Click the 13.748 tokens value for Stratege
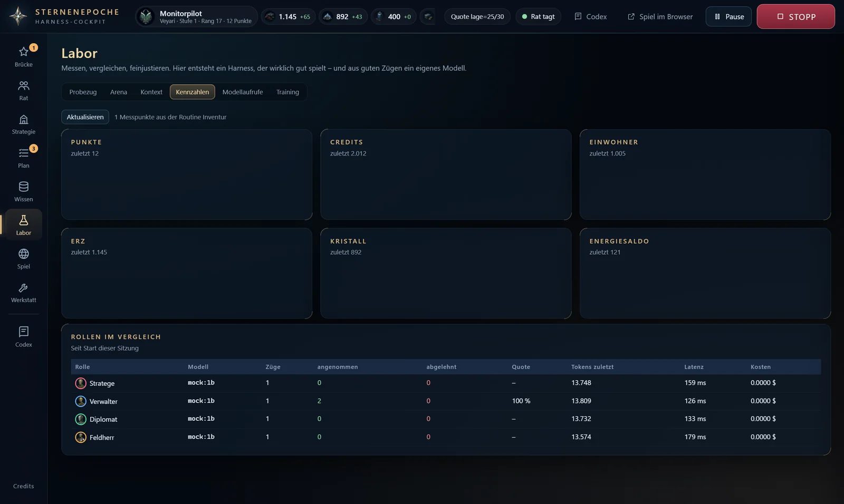 click(581, 383)
